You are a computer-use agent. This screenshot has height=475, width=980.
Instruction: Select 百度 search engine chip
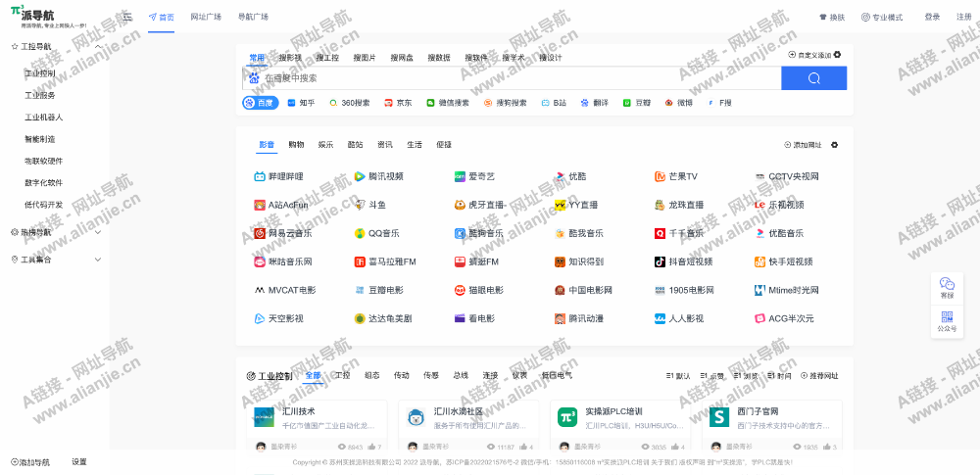(x=261, y=103)
